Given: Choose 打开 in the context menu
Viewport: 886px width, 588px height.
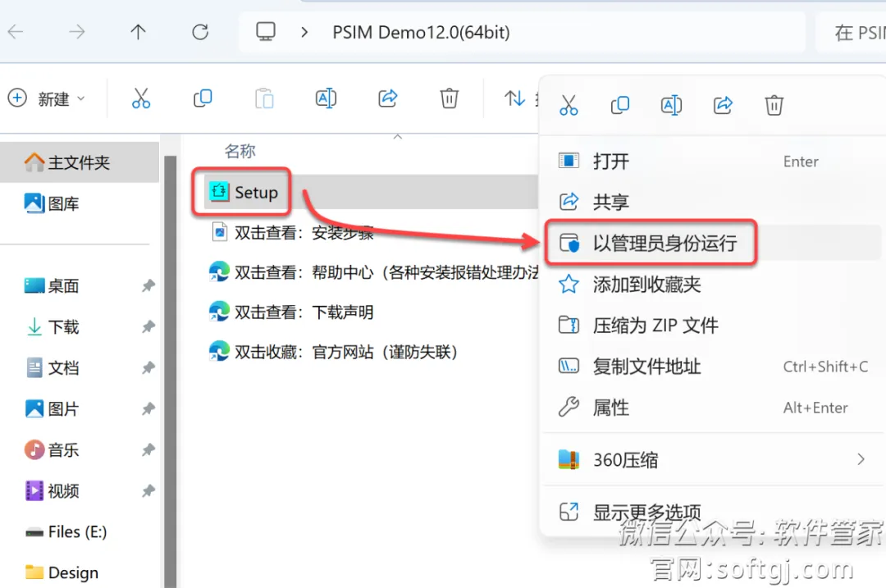Looking at the screenshot, I should [713, 162].
